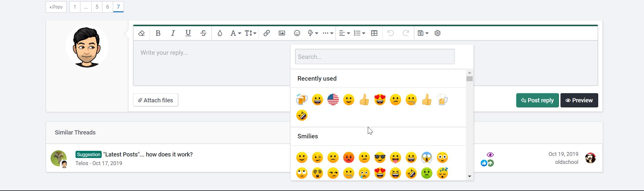Open Telos user profile link
The image size is (644, 191).
coord(82,163)
